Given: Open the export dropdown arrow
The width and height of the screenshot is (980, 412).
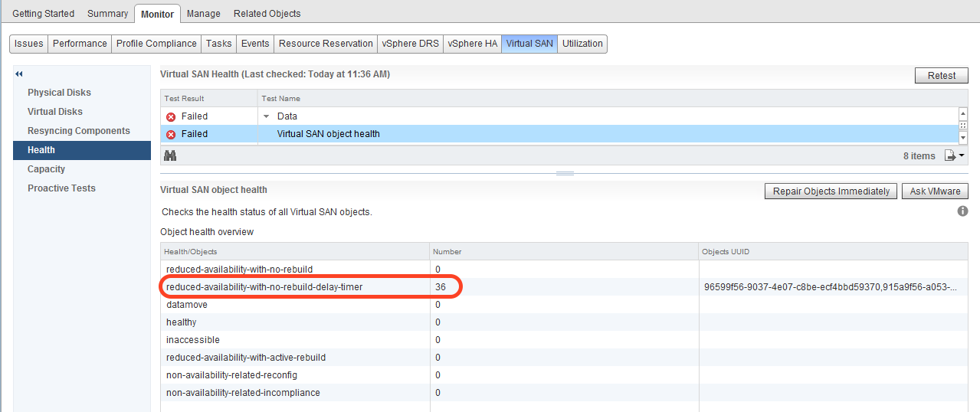Looking at the screenshot, I should coord(961,155).
